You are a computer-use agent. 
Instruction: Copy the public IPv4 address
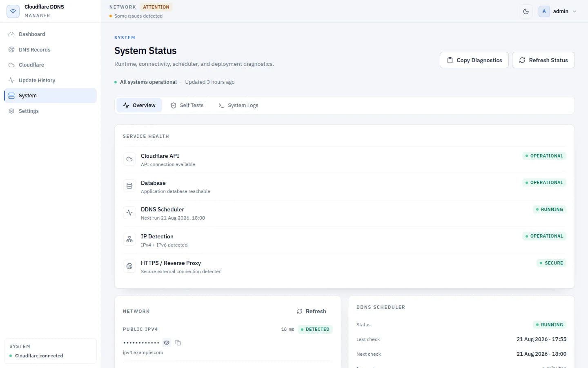(178, 343)
